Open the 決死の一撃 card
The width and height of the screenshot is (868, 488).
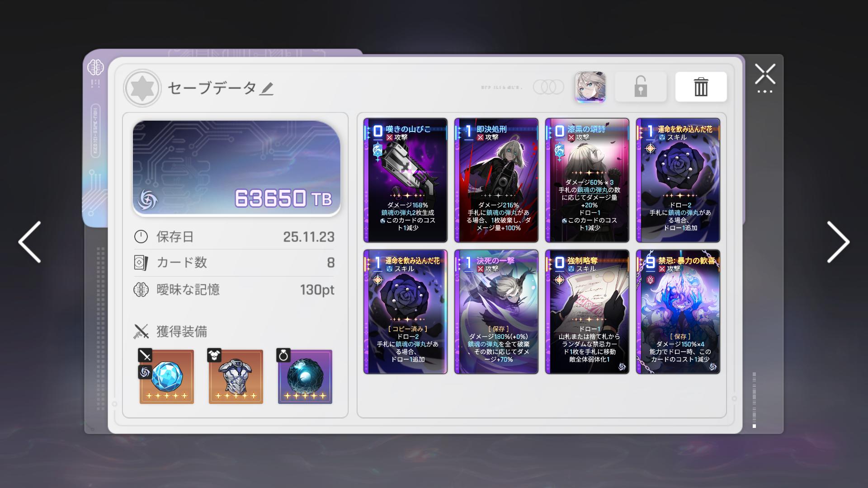pyautogui.click(x=496, y=312)
